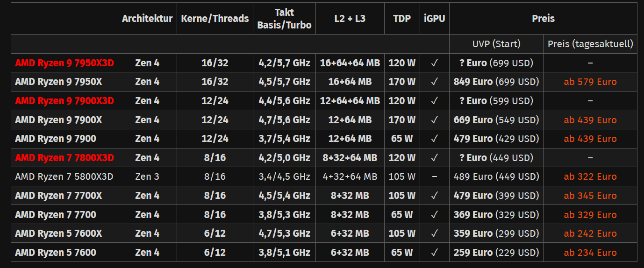This screenshot has height=268, width=644.
Task: Click the Architektur column header
Action: click(x=147, y=19)
